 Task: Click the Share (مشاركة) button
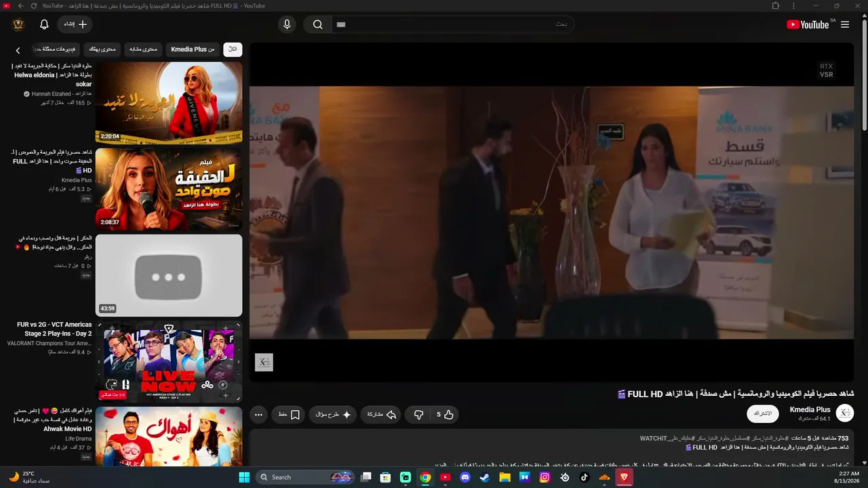point(382,415)
